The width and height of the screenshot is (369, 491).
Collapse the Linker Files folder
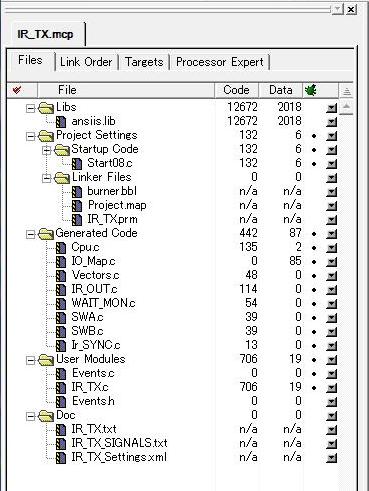[x=47, y=178]
